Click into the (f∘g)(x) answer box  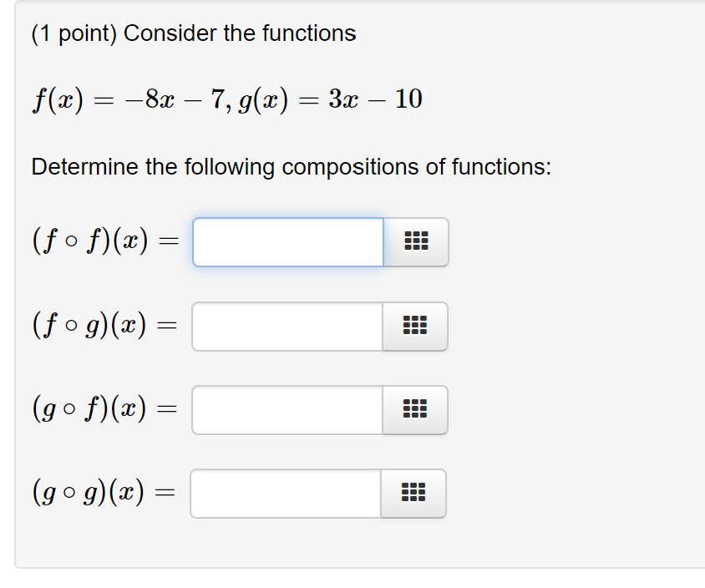pyautogui.click(x=287, y=326)
